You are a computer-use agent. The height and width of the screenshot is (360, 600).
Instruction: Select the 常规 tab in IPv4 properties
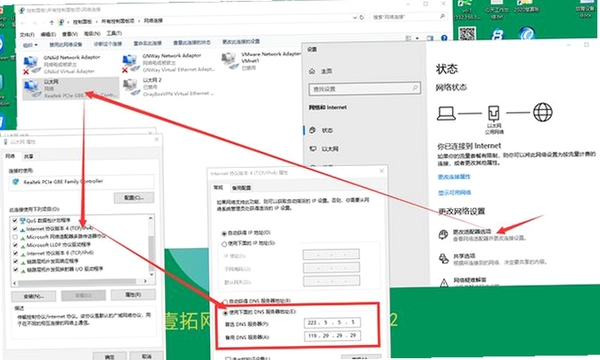(x=218, y=187)
